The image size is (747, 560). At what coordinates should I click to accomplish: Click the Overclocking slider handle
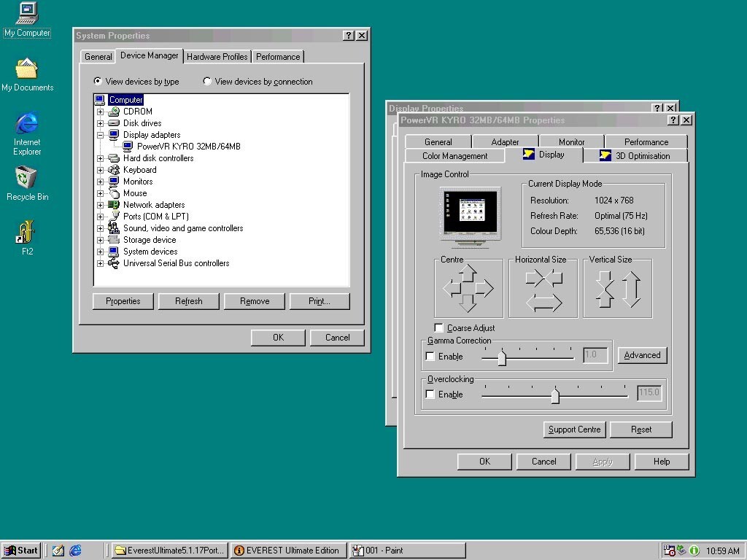tap(555, 395)
